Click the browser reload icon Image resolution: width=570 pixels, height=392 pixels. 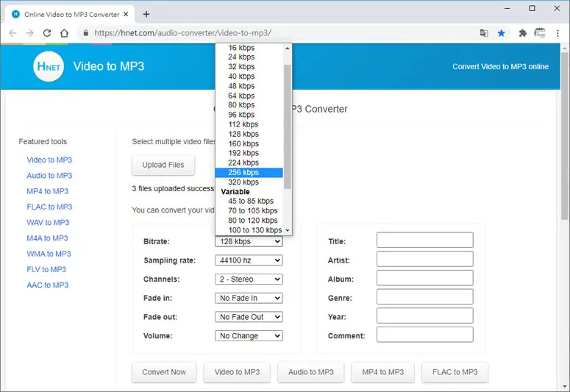click(x=47, y=33)
